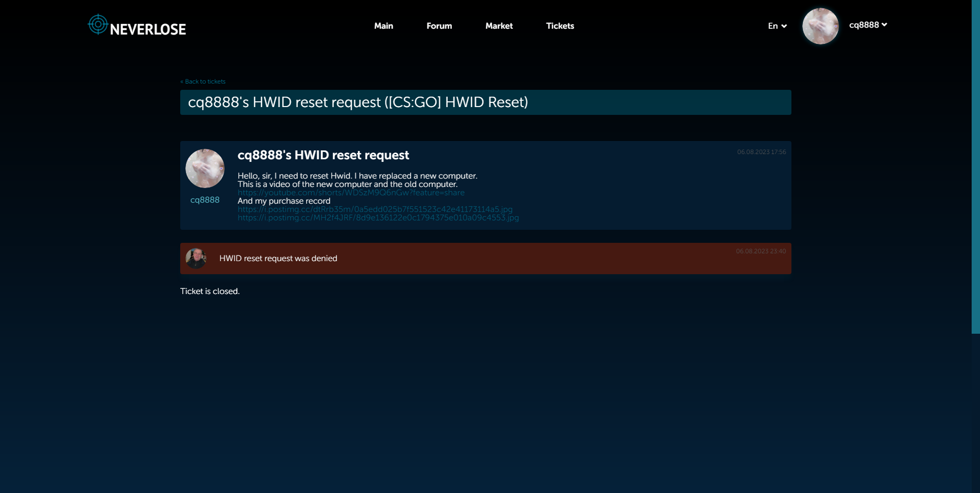The image size is (980, 493).
Task: Click the ticket author's avatar image
Action: (205, 168)
